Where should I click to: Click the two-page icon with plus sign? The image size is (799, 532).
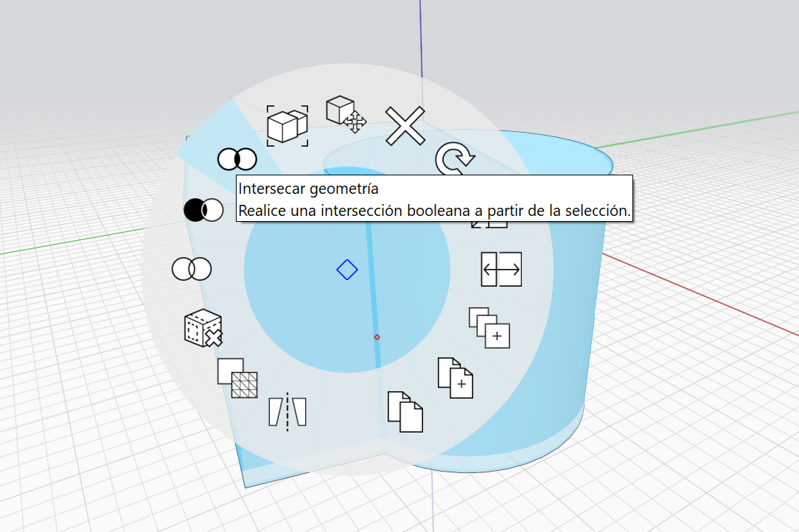tap(455, 378)
